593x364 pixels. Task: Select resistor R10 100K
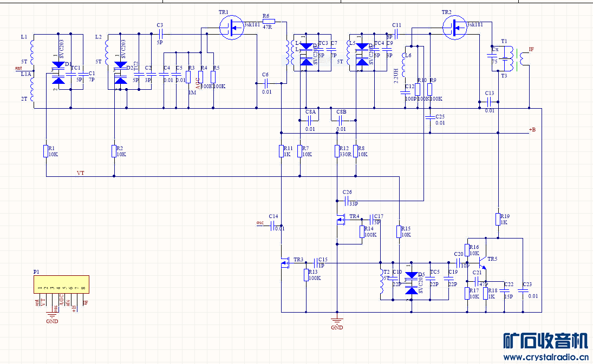pos(417,89)
